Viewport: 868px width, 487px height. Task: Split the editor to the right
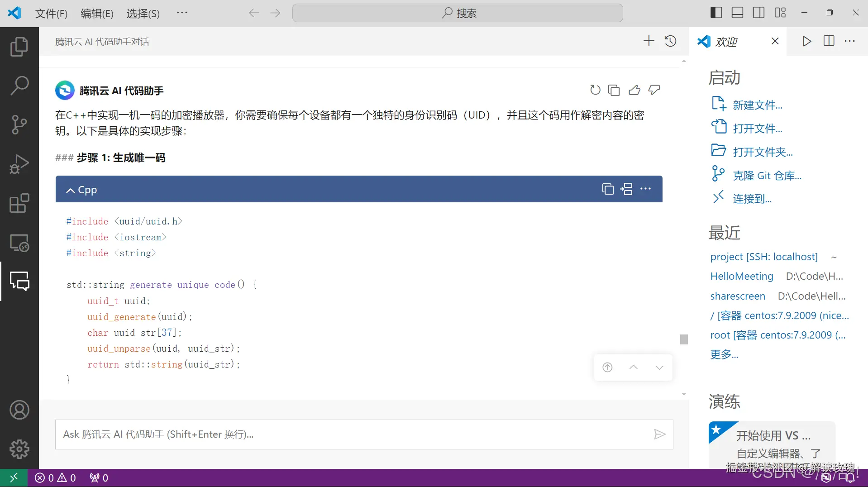click(x=829, y=41)
